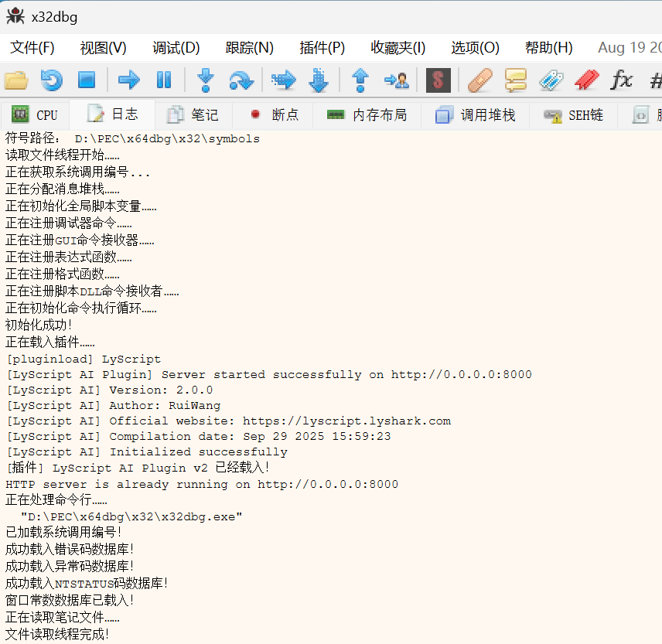Open the 跟踪(N) menu
This screenshot has width=662, height=644.
click(249, 48)
